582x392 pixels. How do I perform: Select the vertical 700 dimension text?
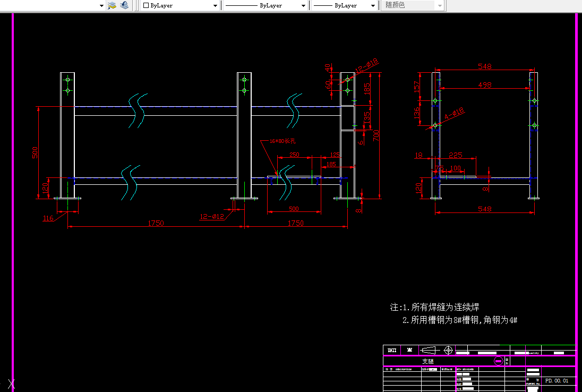[375, 135]
